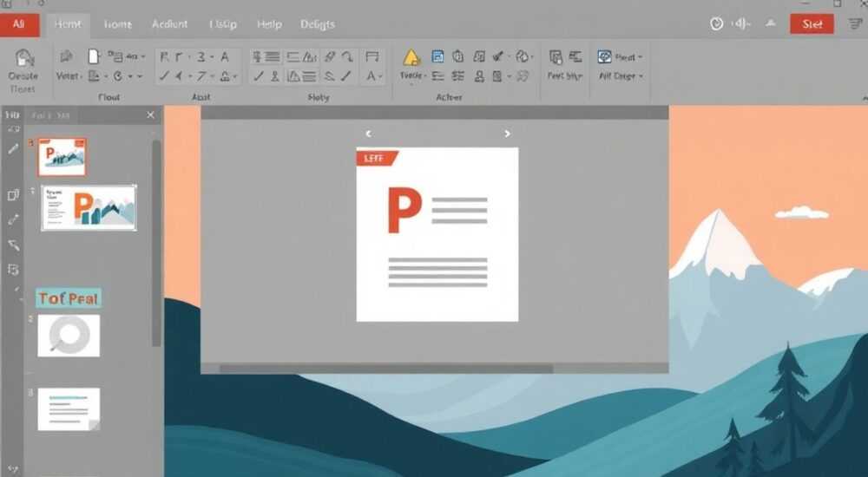Click the circular refresh icon in title bar

pos(716,23)
